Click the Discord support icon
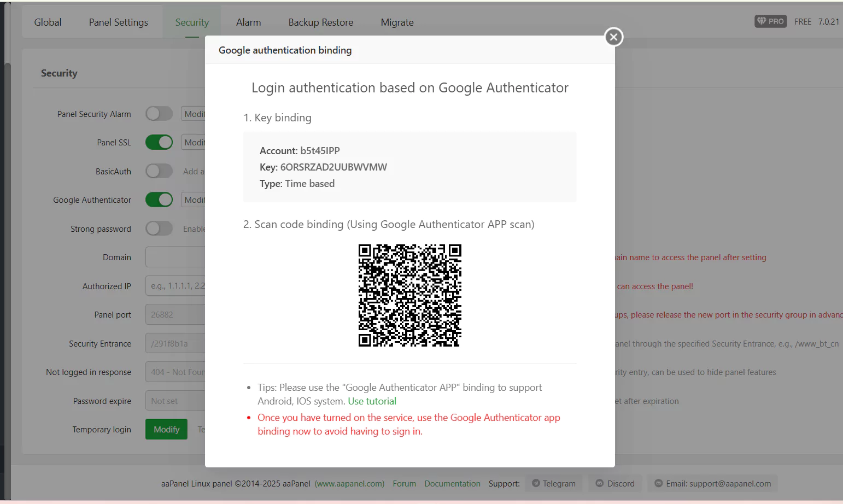 click(x=599, y=483)
